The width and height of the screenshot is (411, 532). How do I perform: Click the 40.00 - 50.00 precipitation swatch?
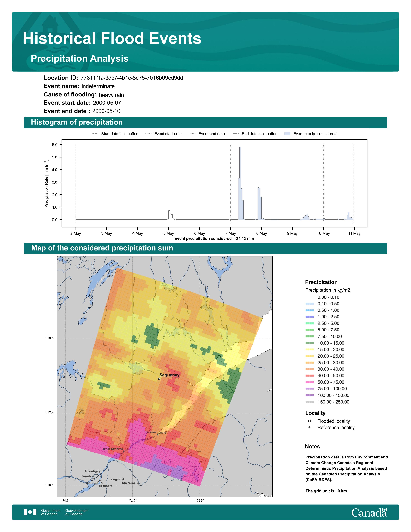pos(310,376)
